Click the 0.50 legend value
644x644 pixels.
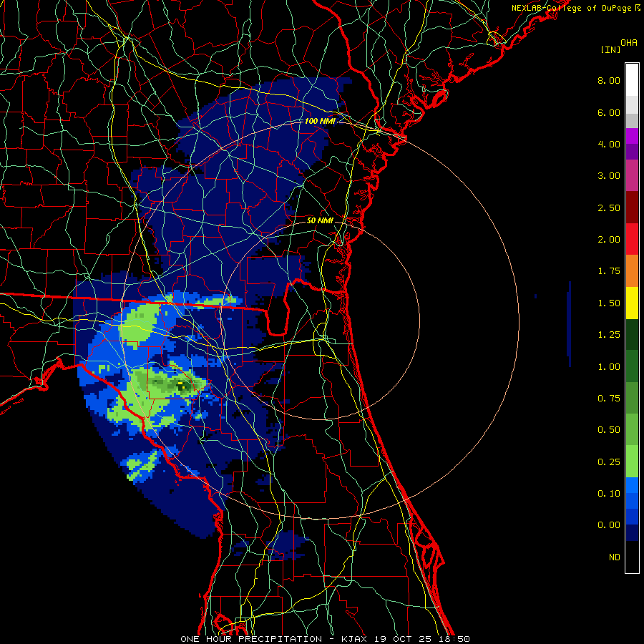tap(609, 430)
